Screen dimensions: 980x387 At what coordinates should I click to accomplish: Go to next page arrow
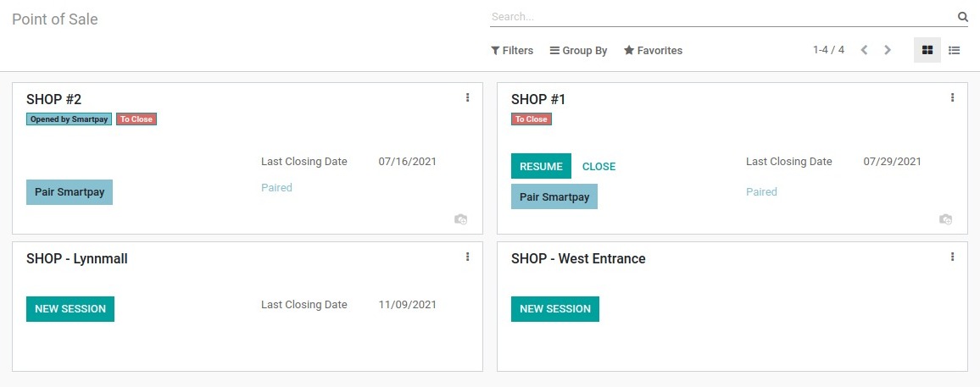pos(888,50)
